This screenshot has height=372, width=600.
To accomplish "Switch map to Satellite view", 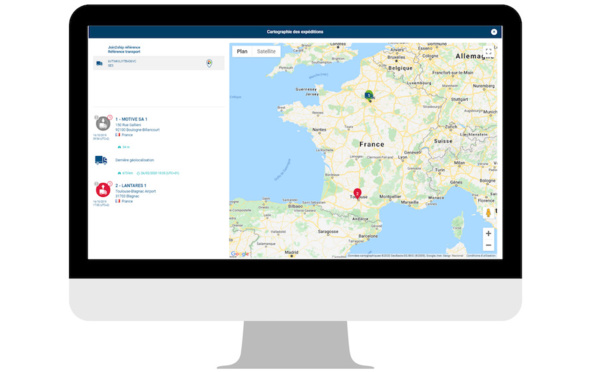I will pyautogui.click(x=266, y=51).
